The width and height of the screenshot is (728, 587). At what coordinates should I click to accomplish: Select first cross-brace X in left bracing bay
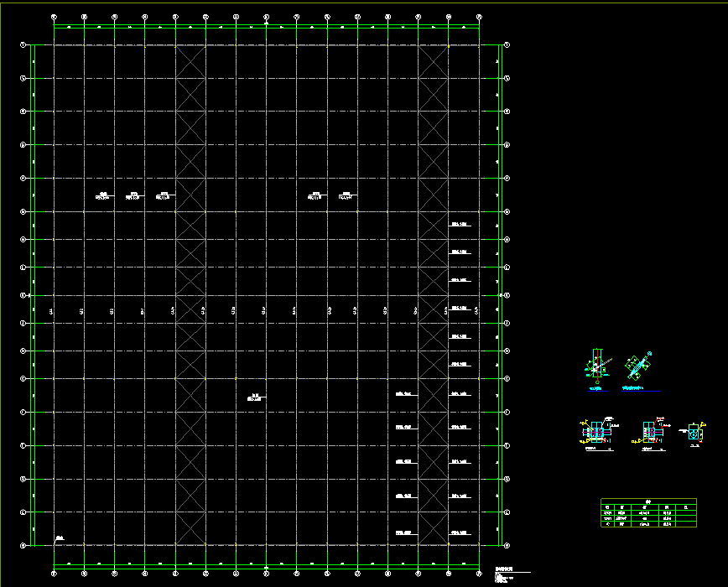tap(190, 62)
